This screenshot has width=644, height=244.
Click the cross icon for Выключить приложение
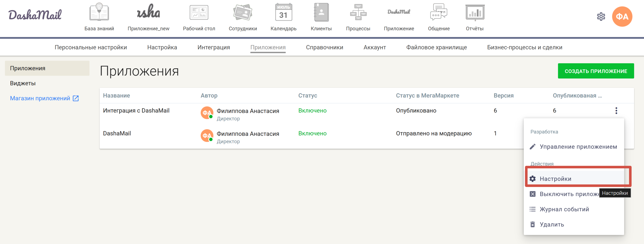[x=533, y=194]
